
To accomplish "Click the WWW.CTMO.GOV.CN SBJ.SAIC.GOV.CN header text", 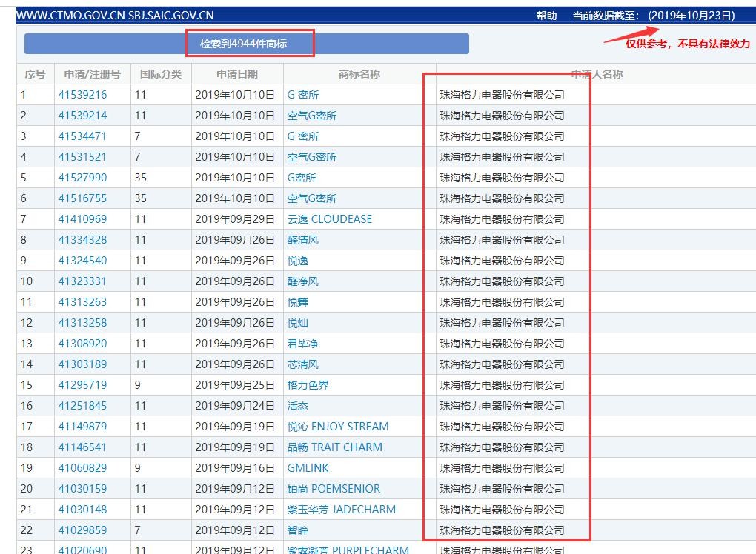I will [115, 16].
